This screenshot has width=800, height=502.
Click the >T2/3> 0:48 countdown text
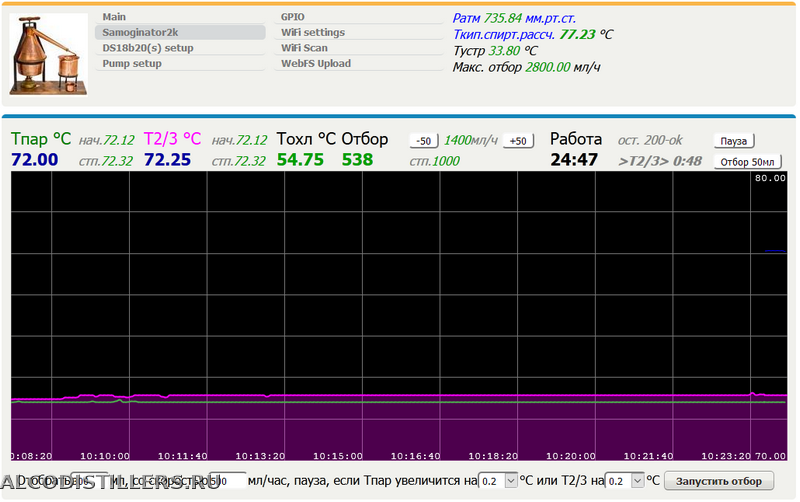coord(660,161)
